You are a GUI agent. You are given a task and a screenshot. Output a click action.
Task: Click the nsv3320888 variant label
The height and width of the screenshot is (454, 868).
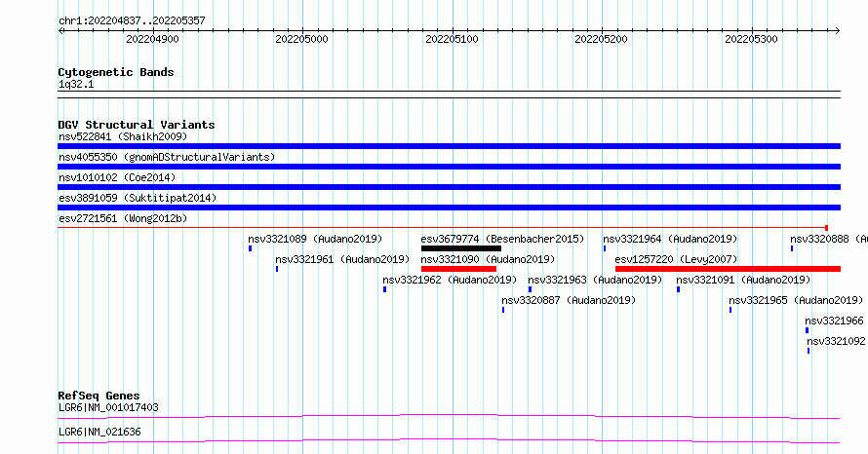point(829,239)
